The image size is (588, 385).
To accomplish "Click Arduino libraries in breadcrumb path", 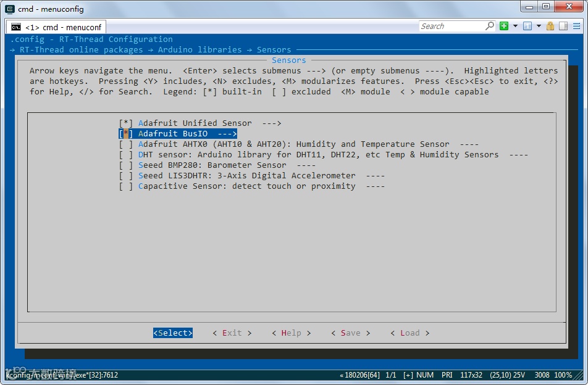I will 199,50.
